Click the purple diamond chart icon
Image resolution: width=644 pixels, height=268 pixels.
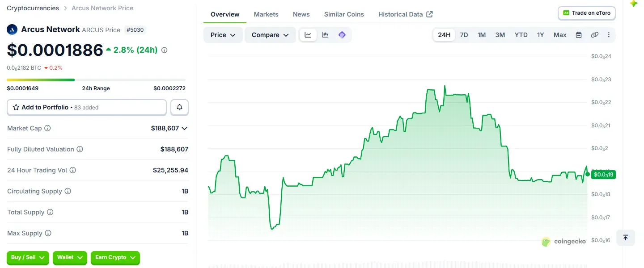click(x=342, y=35)
